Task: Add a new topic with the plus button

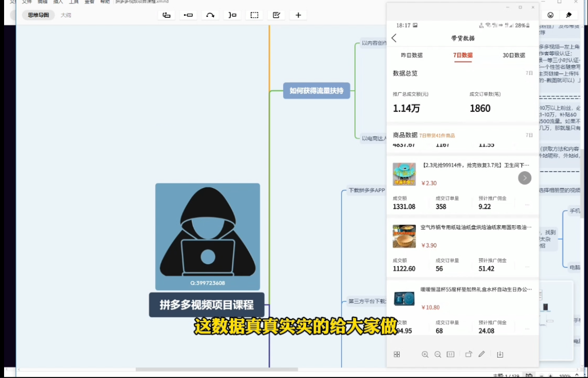Action: point(298,15)
